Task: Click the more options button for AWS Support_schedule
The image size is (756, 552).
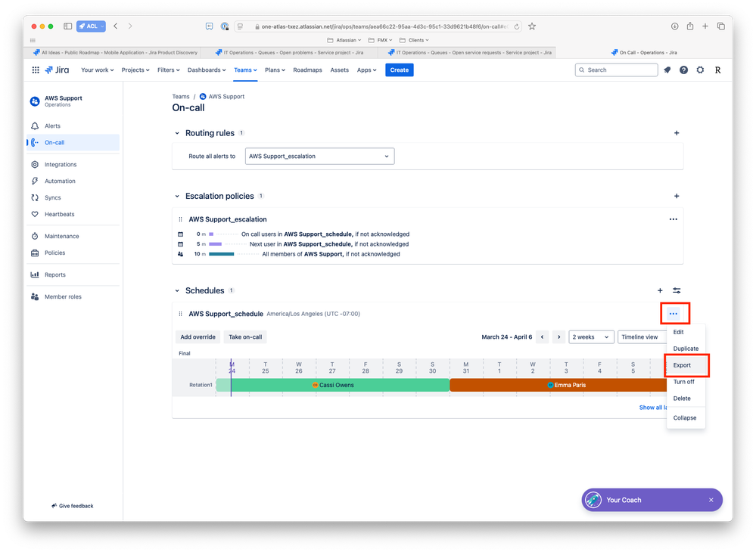Action: click(x=674, y=314)
